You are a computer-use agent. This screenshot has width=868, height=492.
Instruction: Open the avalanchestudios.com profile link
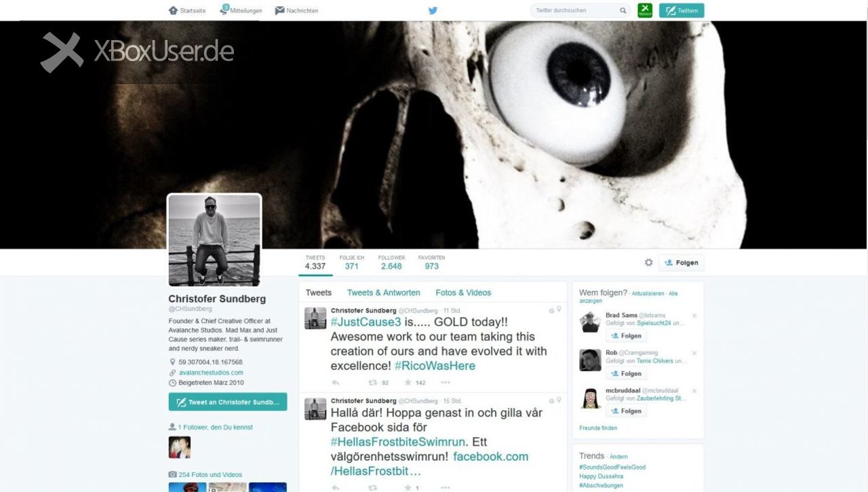(x=211, y=373)
